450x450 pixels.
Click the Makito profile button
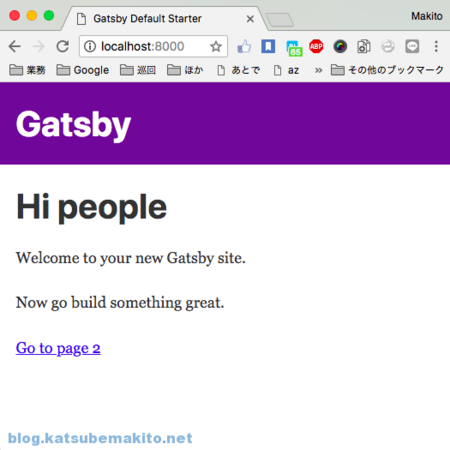pos(427,16)
